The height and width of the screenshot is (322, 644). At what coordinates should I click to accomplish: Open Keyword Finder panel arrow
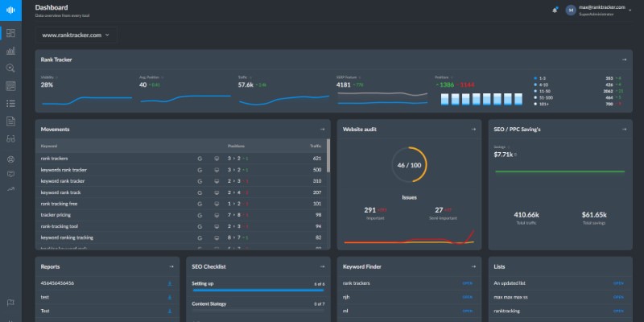473,266
